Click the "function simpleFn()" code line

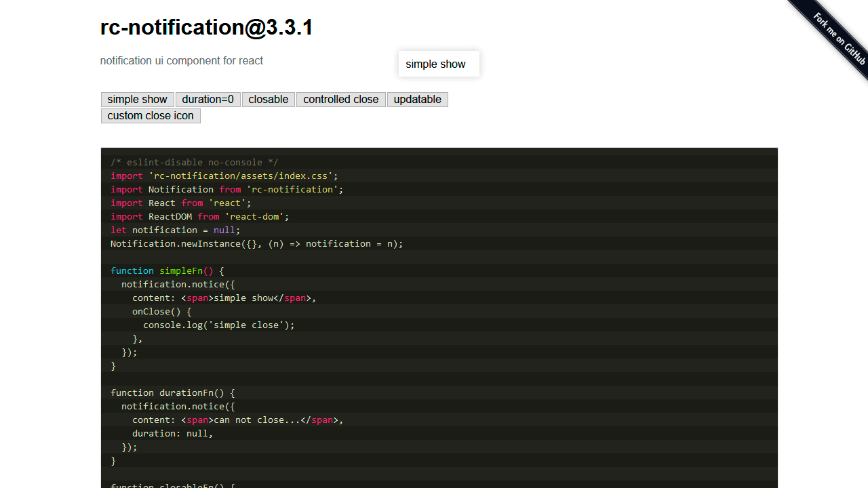(x=167, y=271)
